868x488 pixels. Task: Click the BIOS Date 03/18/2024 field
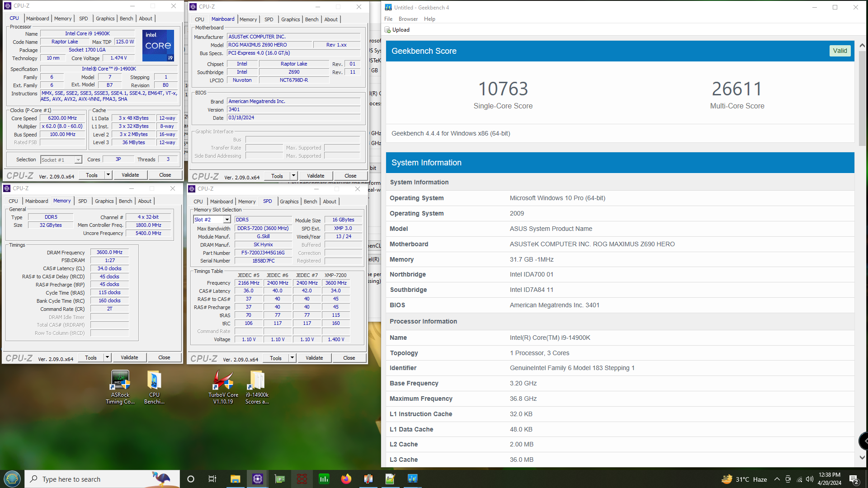point(293,117)
